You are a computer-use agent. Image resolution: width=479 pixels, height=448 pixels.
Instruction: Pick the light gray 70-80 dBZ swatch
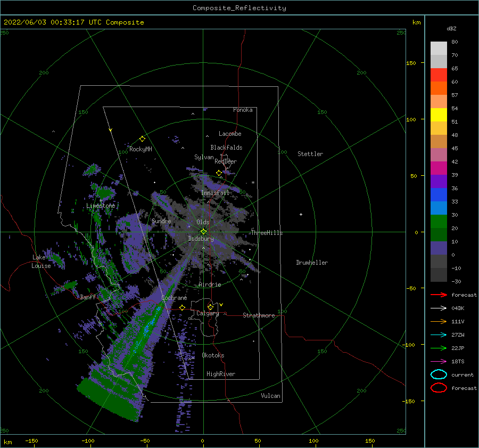(439, 48)
